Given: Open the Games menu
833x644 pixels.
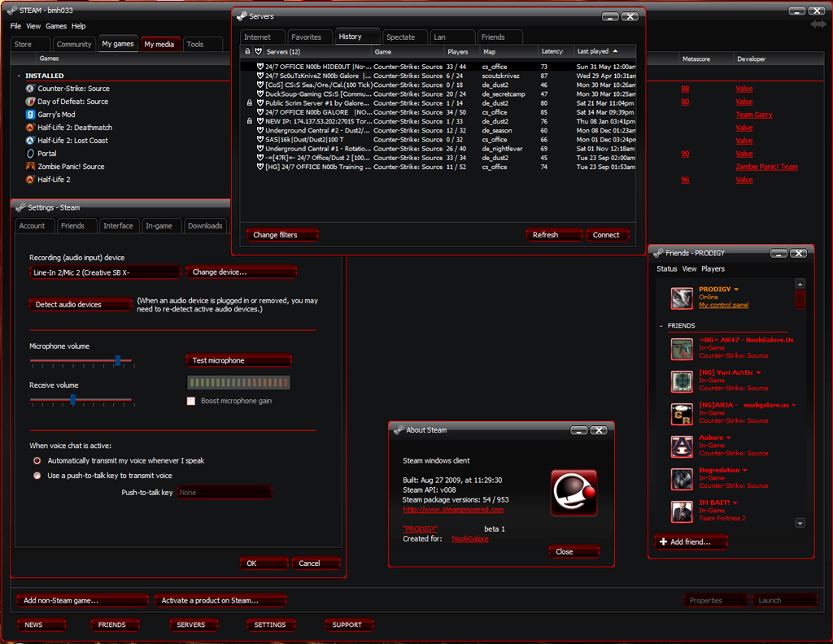Looking at the screenshot, I should [56, 26].
